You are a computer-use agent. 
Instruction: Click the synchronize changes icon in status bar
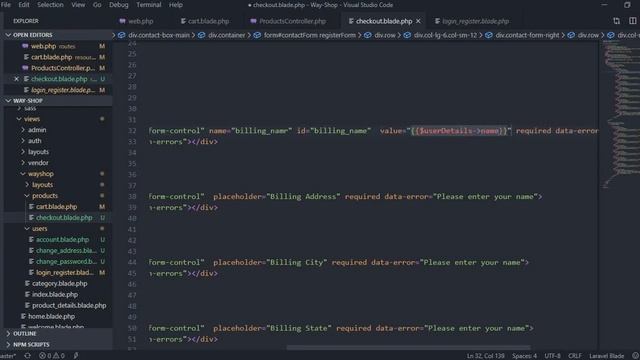click(x=27, y=356)
